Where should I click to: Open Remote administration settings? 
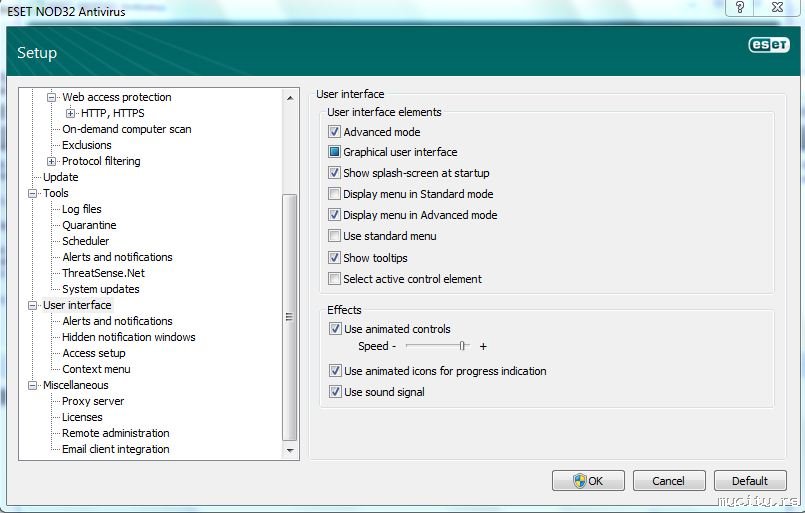pyautogui.click(x=116, y=433)
